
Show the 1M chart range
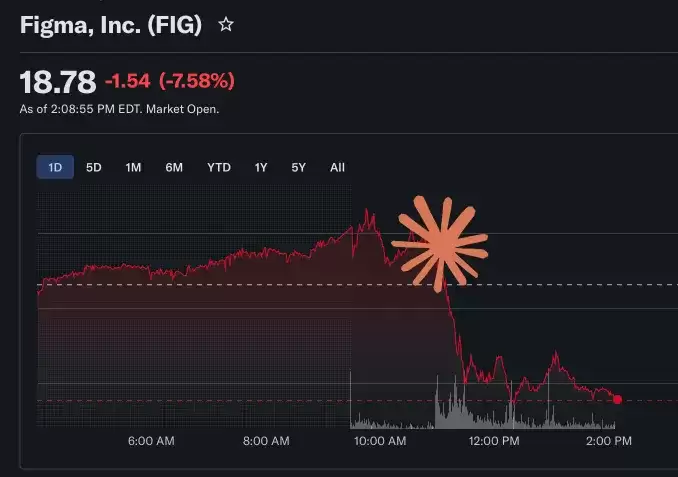[133, 167]
